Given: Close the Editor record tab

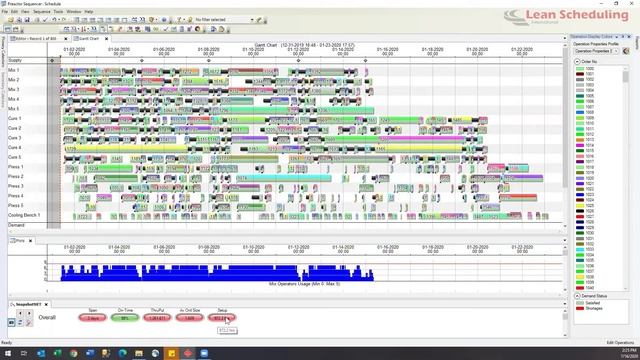Looking at the screenshot, I should tap(66, 39).
